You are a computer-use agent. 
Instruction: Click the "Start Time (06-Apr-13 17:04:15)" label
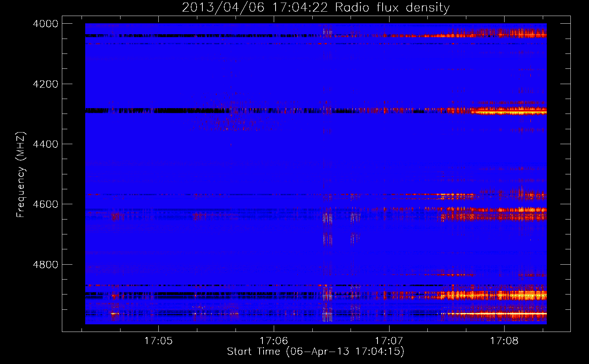(316, 352)
